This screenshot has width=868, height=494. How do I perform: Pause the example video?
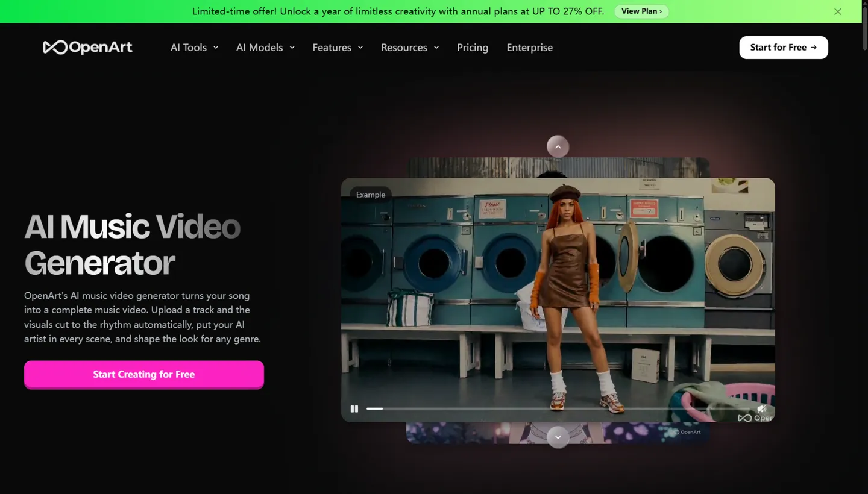354,408
